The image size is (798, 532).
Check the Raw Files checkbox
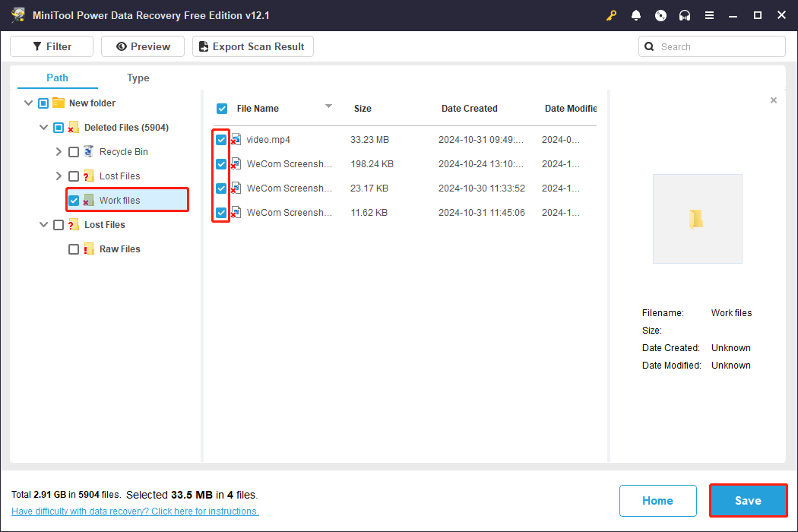pos(74,249)
